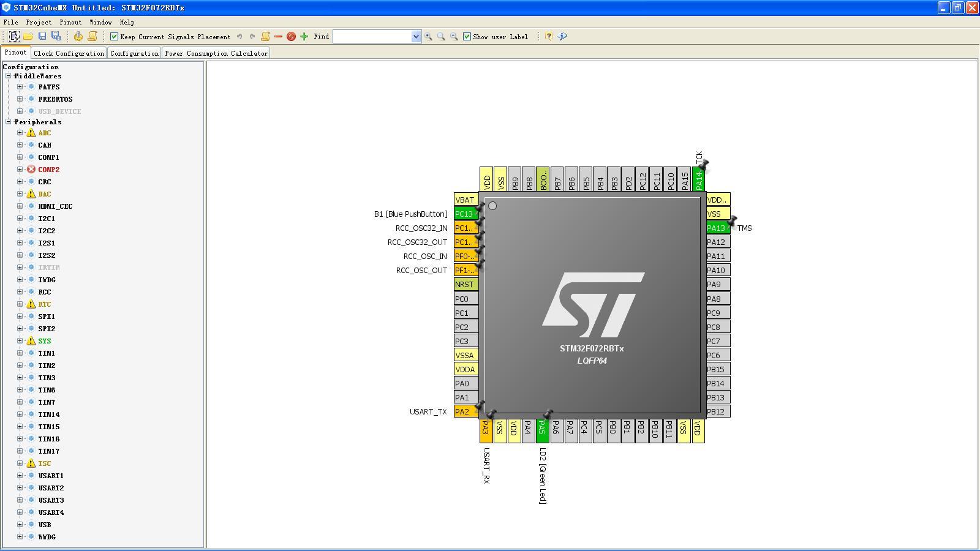The width and height of the screenshot is (980, 551).
Task: Click the NRST pin on the chip
Action: [x=466, y=284]
